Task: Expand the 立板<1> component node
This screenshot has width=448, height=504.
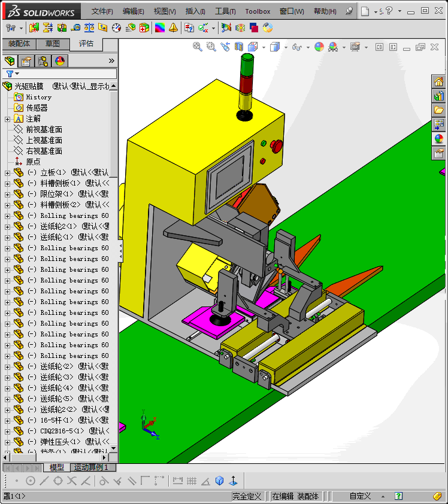Action: click(7, 173)
